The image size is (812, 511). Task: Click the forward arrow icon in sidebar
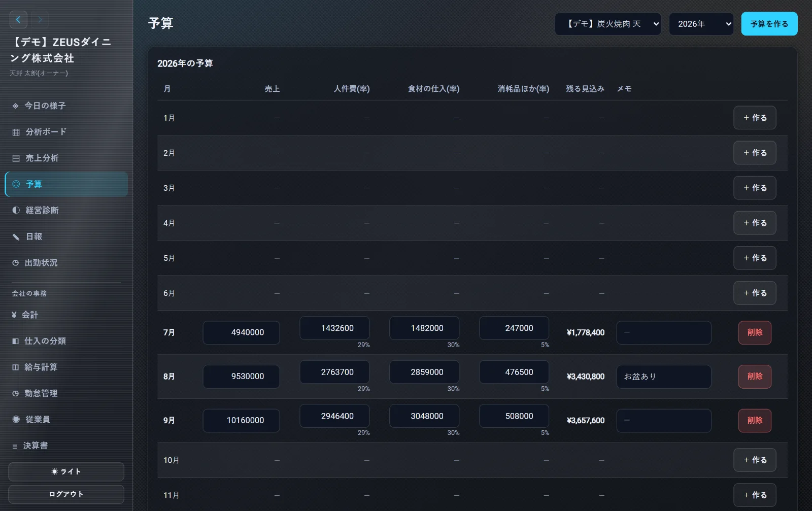(40, 20)
